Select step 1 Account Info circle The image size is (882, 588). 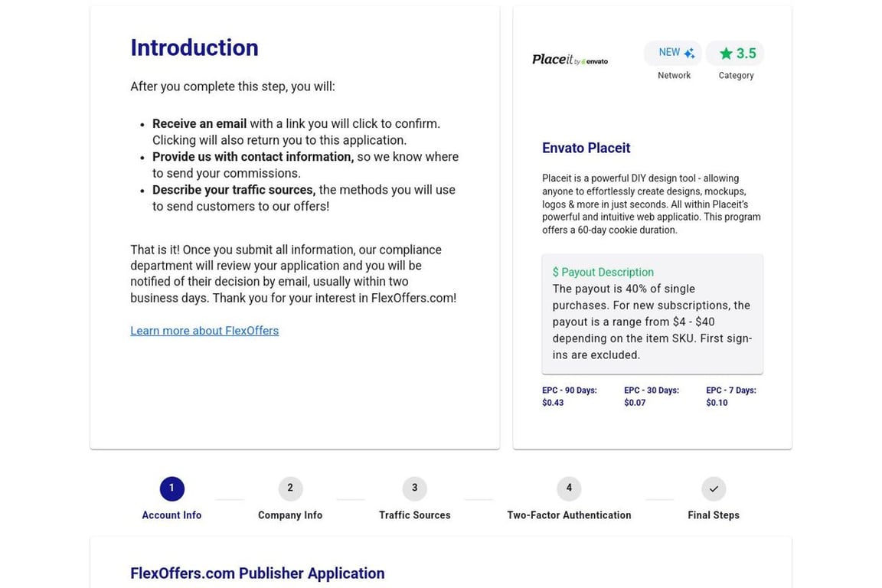click(x=171, y=488)
